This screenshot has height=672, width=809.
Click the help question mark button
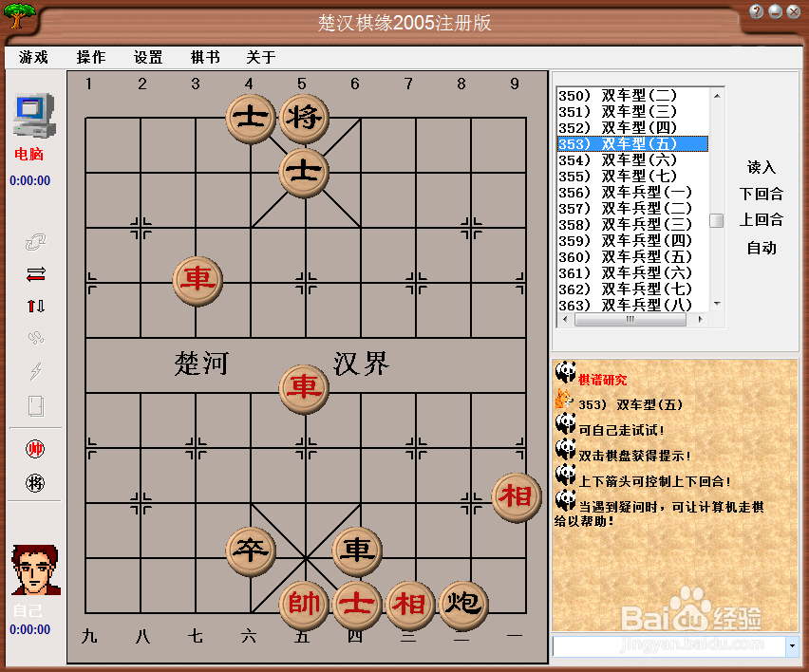[x=756, y=11]
